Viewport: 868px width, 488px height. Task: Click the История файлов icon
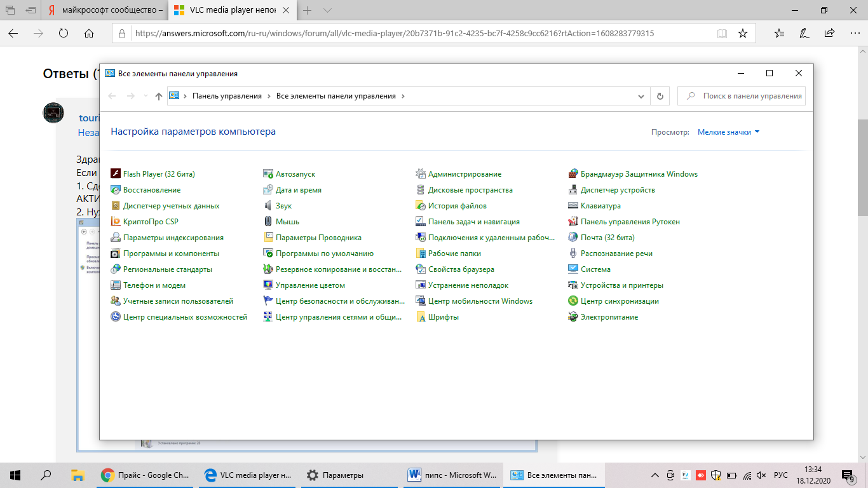(421, 205)
